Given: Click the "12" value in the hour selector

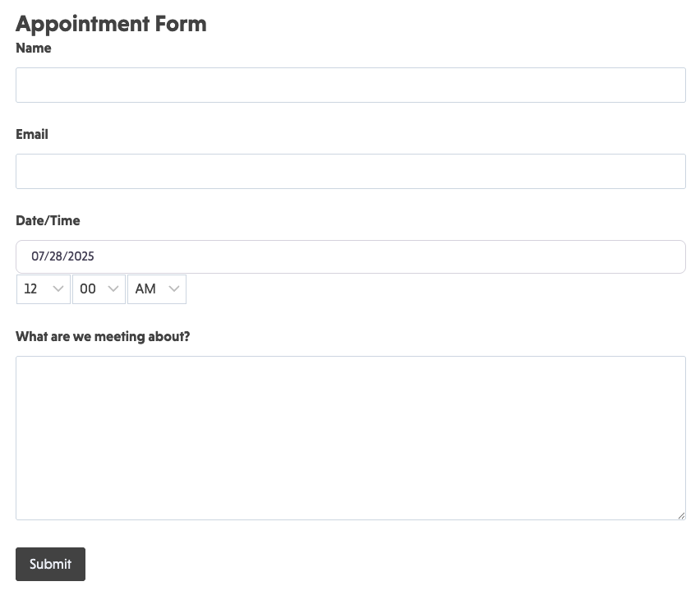Looking at the screenshot, I should tap(31, 289).
